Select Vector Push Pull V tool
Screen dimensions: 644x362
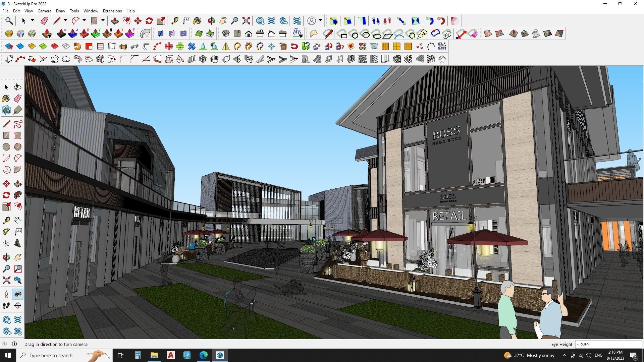tap(96, 34)
